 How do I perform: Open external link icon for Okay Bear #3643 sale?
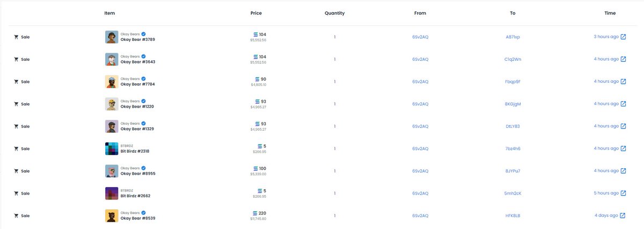click(x=623, y=59)
